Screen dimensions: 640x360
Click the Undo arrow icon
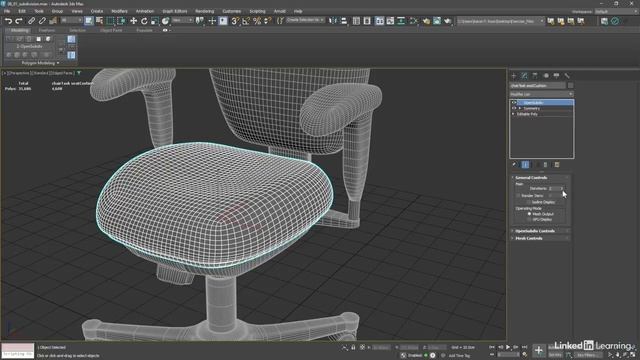tap(8, 21)
